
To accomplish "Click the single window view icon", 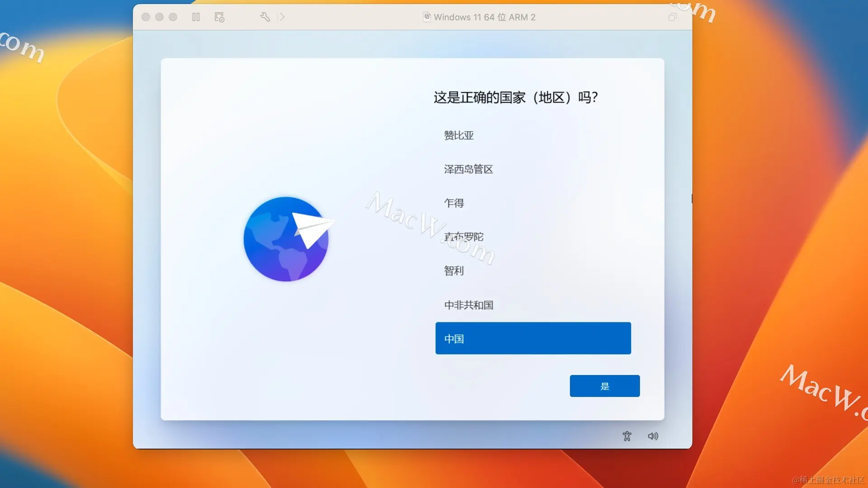I will [672, 17].
